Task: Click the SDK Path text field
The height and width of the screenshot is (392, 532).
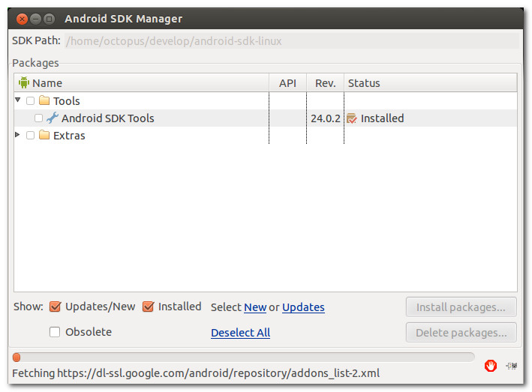Action: 292,41
